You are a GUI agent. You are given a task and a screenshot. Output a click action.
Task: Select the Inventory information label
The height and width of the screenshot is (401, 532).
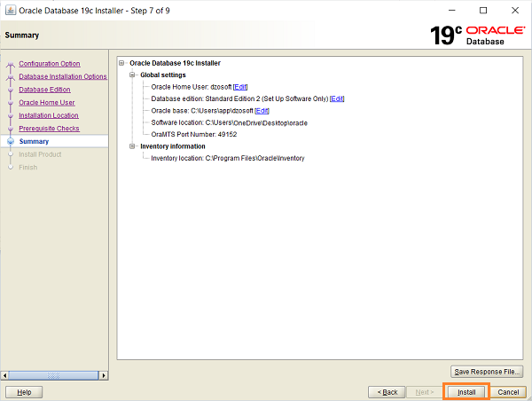point(173,146)
